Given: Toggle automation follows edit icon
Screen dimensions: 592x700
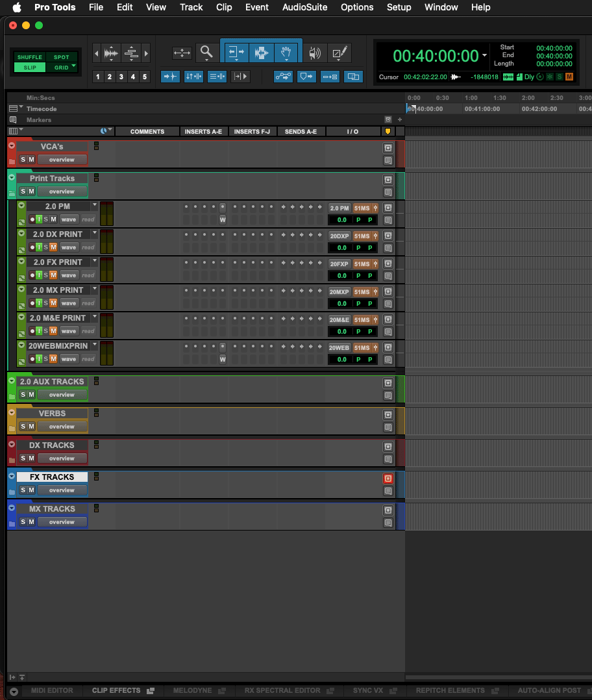Looking at the screenshot, I should (283, 77).
